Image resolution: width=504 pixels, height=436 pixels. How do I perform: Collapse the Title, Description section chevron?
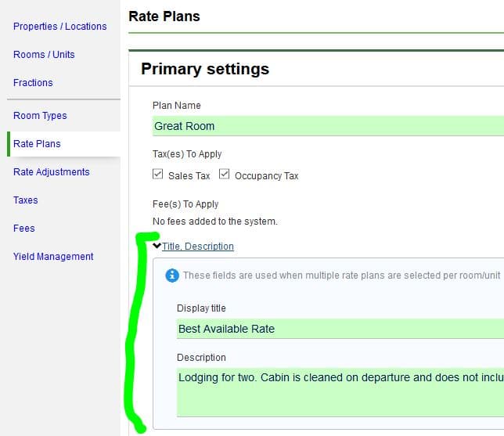157,246
